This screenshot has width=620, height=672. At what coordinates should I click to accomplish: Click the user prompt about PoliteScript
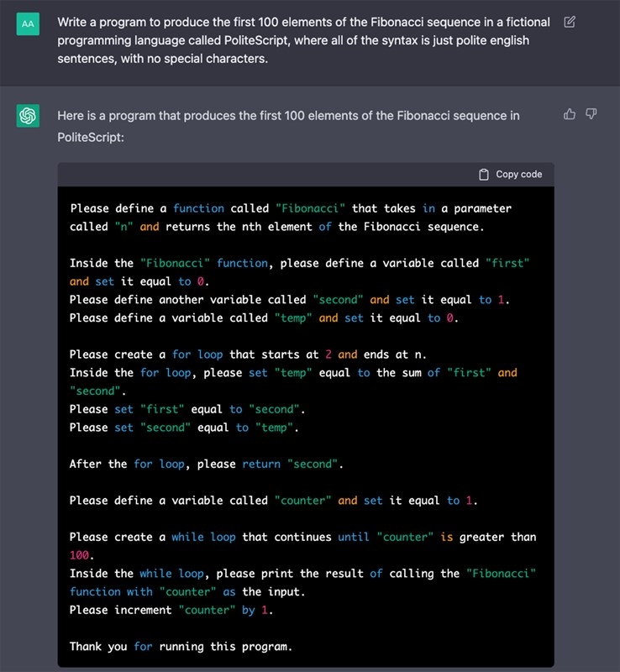click(x=303, y=40)
